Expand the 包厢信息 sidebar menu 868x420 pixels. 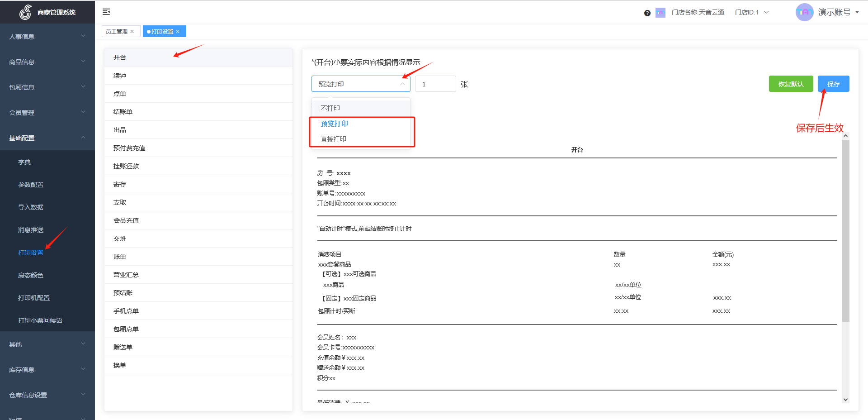tap(47, 87)
